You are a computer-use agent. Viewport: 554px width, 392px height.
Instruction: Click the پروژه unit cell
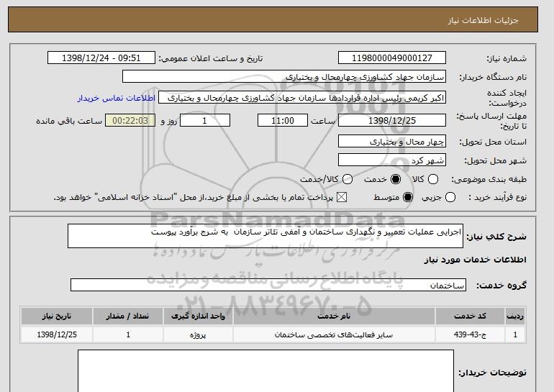(x=198, y=334)
